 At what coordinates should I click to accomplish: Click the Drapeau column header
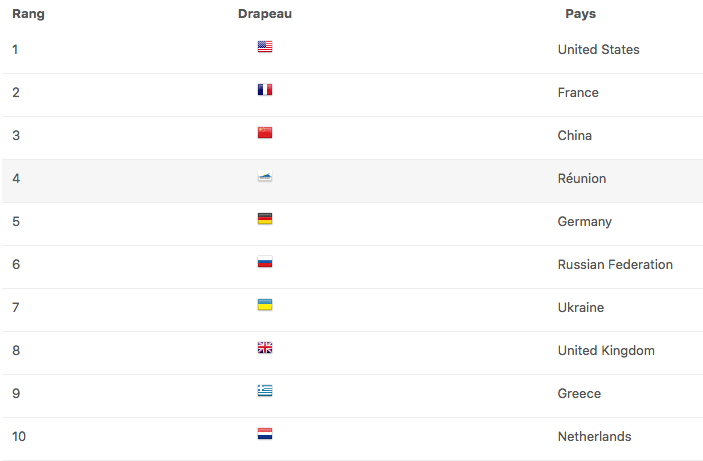pos(265,14)
